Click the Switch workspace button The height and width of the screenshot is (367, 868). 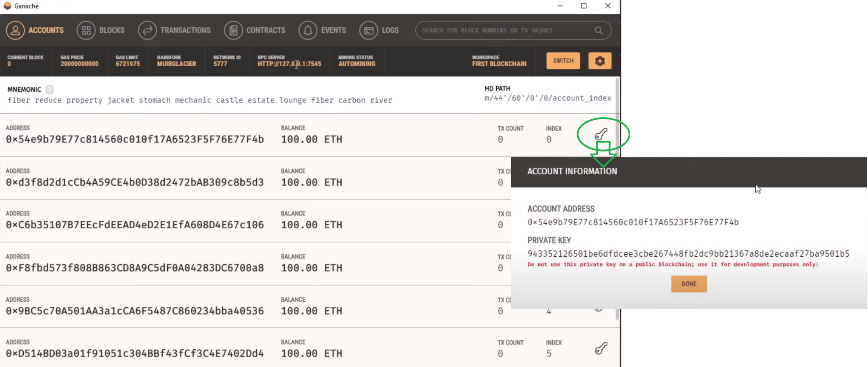point(563,61)
